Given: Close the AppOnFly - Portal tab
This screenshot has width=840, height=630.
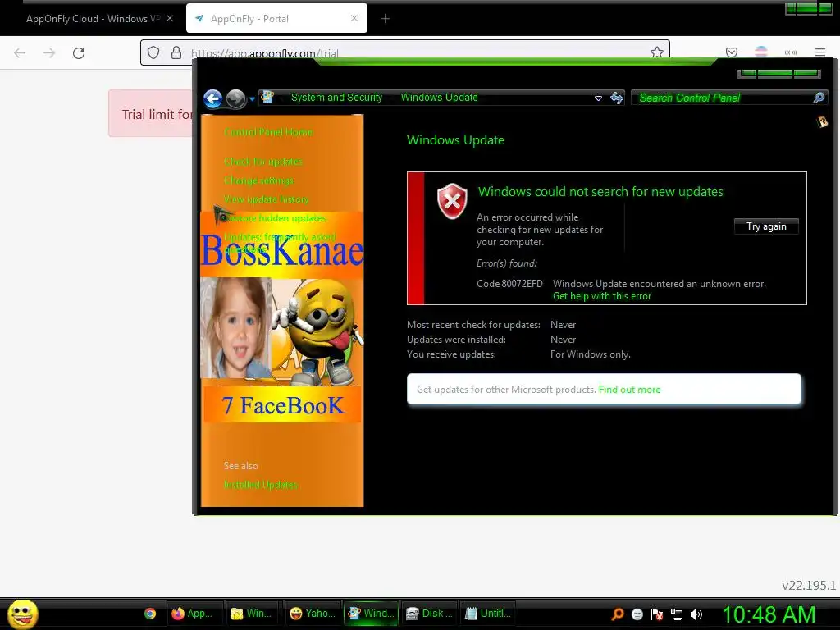Looking at the screenshot, I should coord(354,18).
